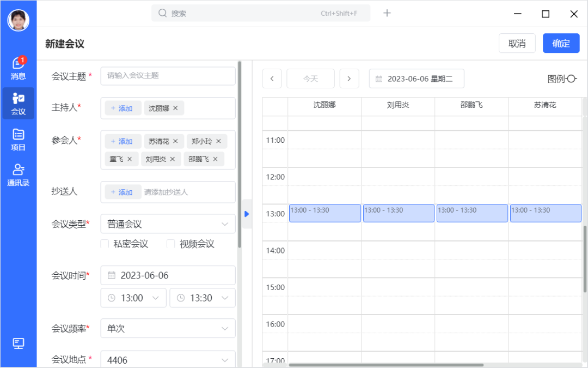Select 邵鹏飞's 13:00 - 13:30 block
The image size is (588, 368).
(471, 213)
